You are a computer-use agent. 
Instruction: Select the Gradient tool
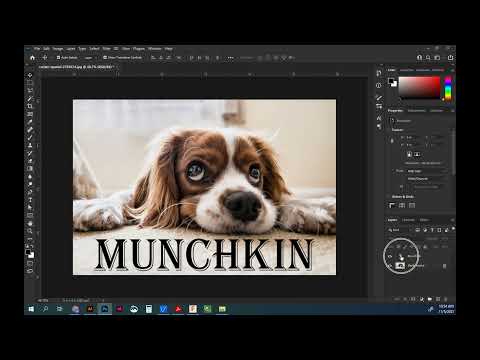(x=30, y=169)
